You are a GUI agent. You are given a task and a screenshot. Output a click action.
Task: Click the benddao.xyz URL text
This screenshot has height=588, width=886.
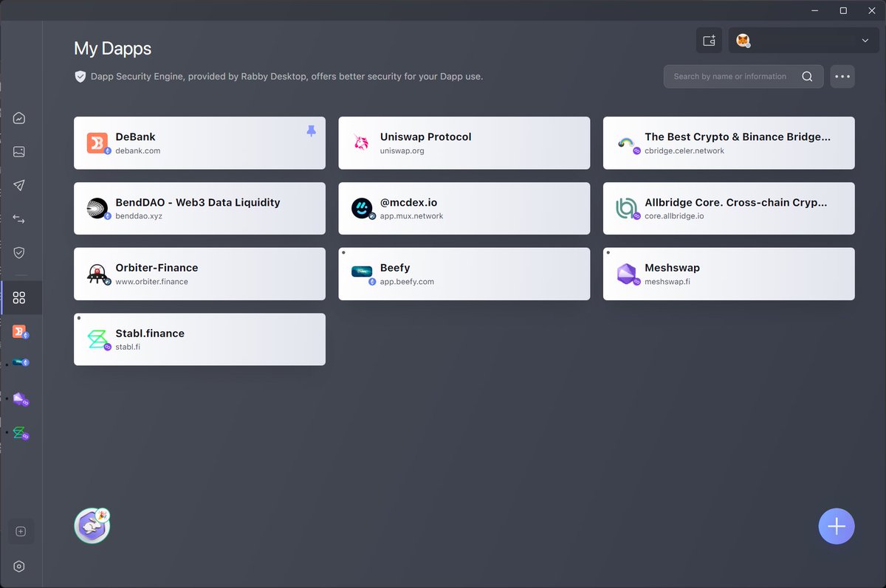(x=139, y=216)
